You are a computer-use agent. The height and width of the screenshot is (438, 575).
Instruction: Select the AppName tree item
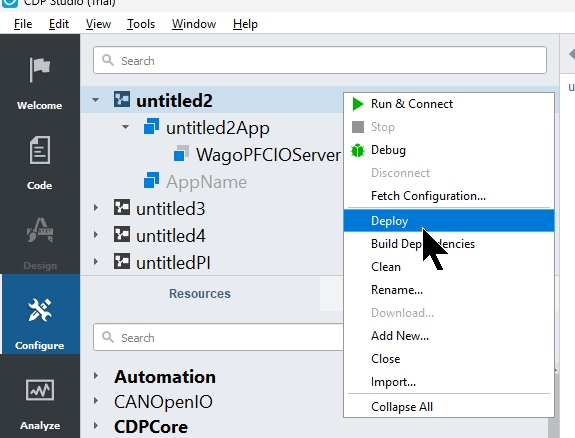point(206,182)
